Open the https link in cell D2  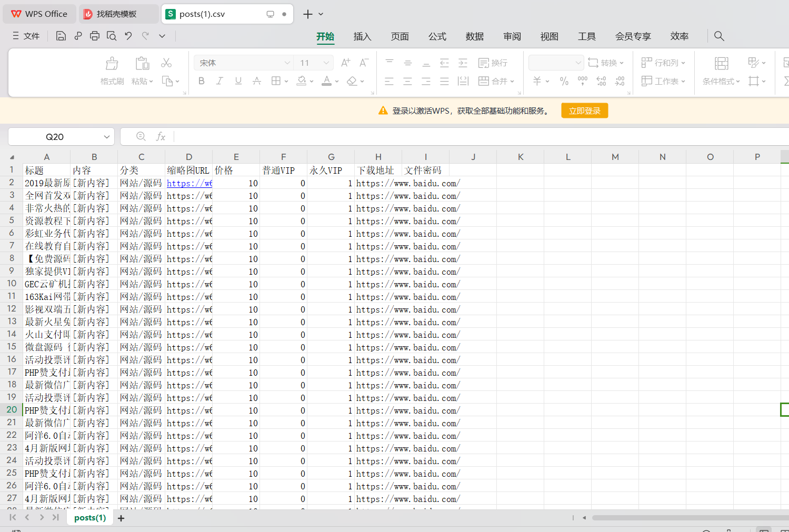pyautogui.click(x=189, y=183)
